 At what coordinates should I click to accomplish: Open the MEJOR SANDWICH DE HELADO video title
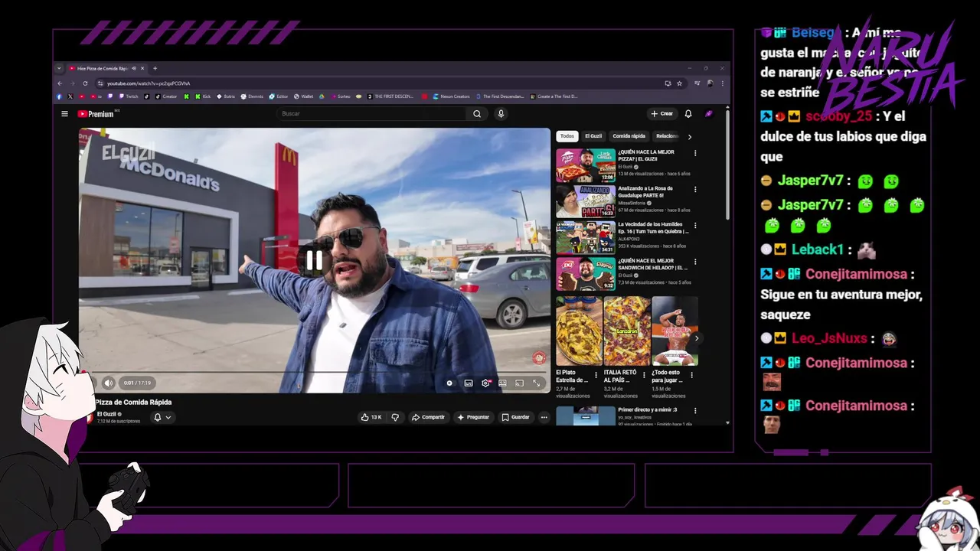pyautogui.click(x=653, y=264)
